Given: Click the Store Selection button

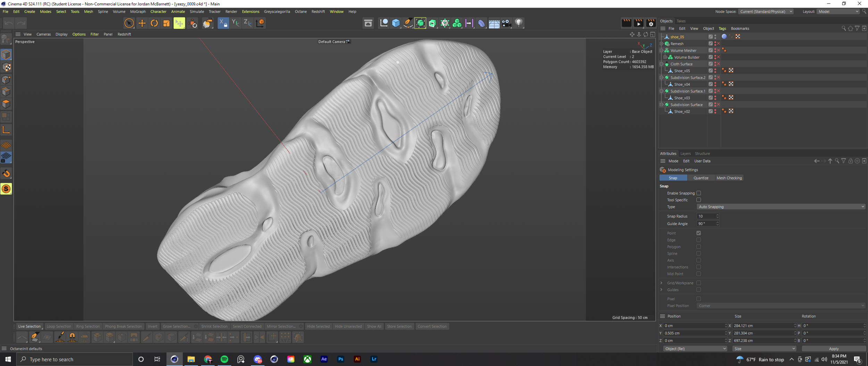Looking at the screenshot, I should click(x=399, y=326).
